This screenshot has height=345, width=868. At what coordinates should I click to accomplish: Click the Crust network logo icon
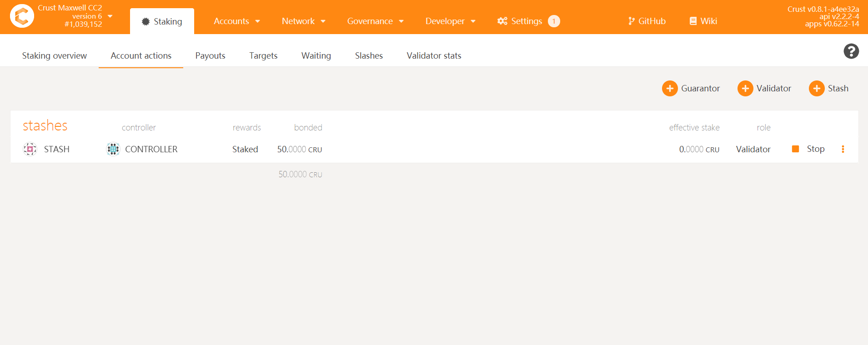click(22, 16)
